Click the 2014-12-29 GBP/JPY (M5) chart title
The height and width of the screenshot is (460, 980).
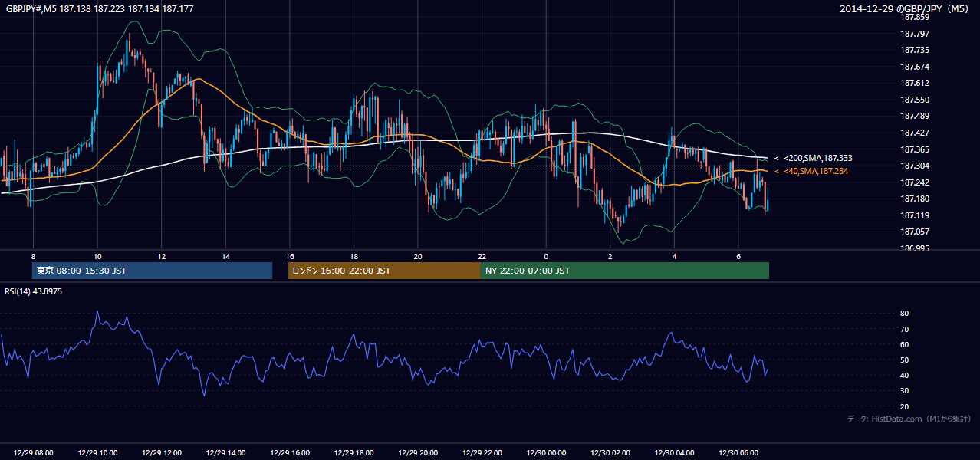(x=906, y=8)
